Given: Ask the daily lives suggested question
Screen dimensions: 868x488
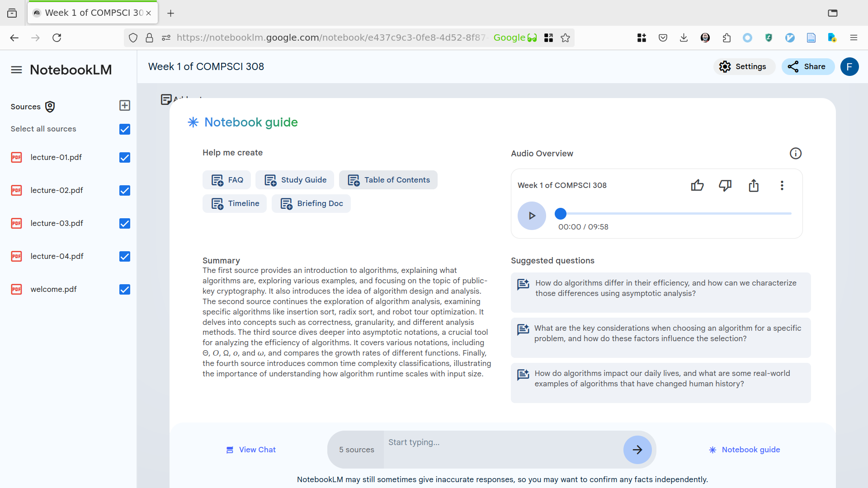Looking at the screenshot, I should click(x=660, y=382).
